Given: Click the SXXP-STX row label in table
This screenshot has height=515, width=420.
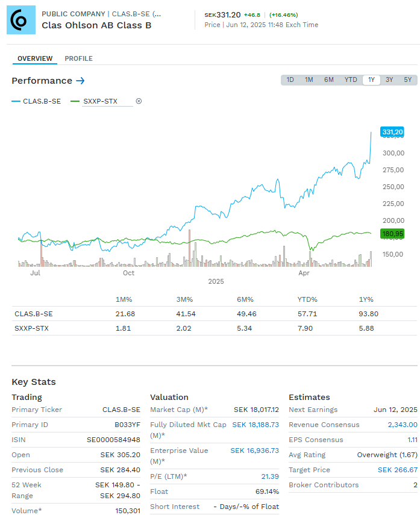Looking at the screenshot, I should click(x=31, y=328).
